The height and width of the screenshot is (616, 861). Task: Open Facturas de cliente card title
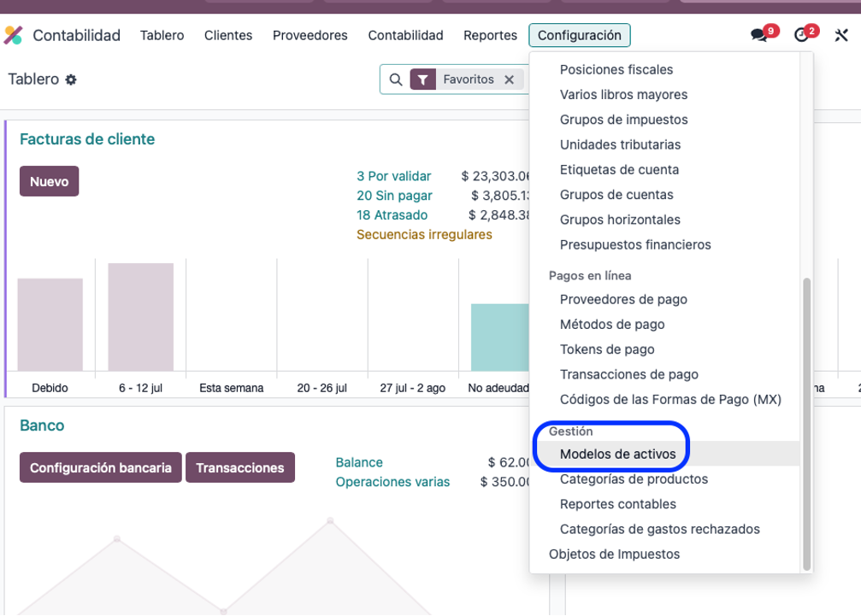[x=87, y=139]
